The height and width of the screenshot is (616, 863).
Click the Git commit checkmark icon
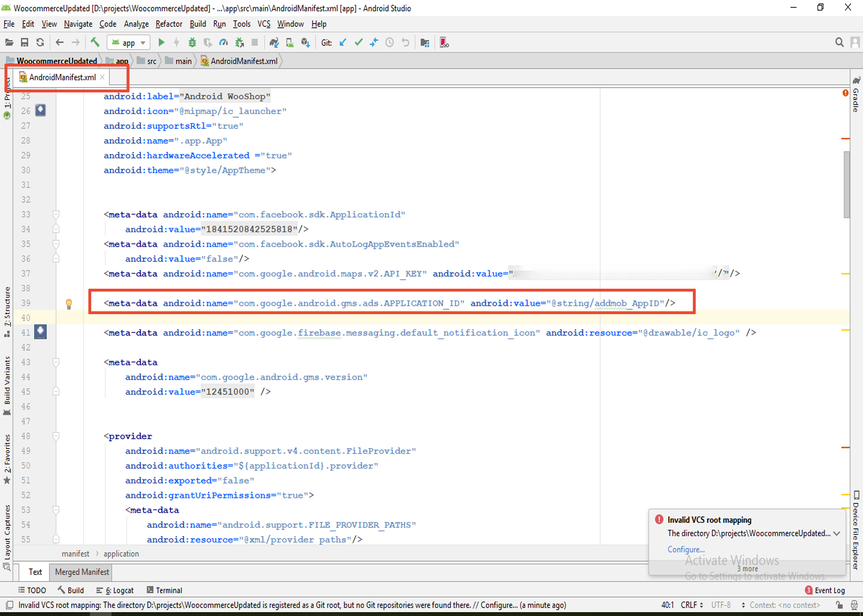click(358, 42)
